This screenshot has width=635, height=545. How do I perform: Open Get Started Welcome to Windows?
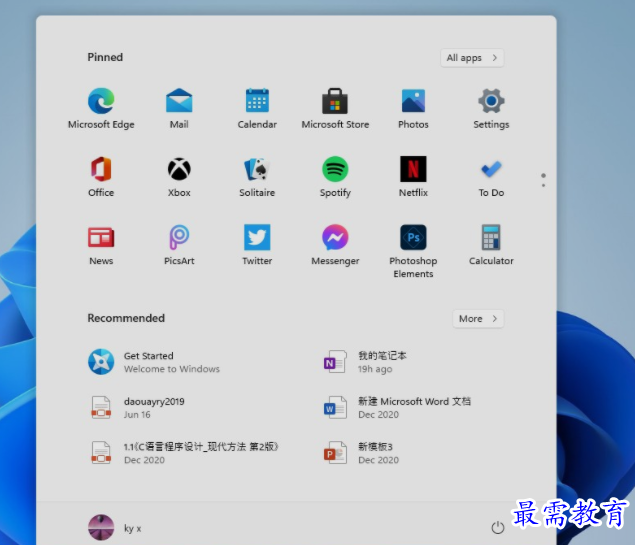[154, 362]
